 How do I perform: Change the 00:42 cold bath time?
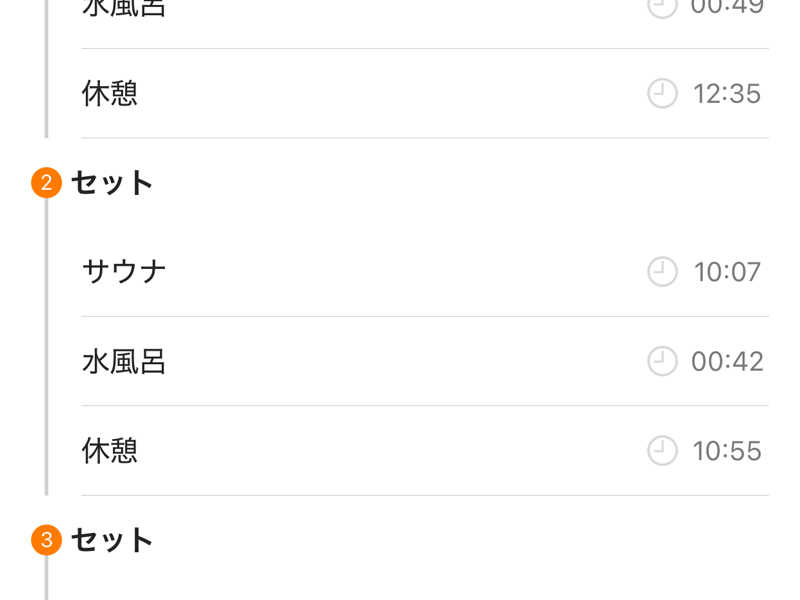tap(727, 361)
